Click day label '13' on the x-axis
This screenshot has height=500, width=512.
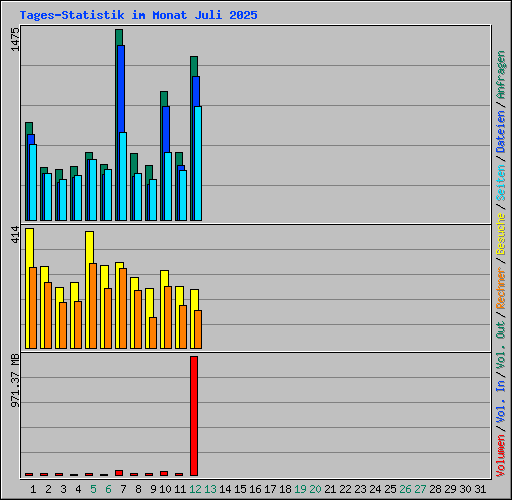click(210, 489)
